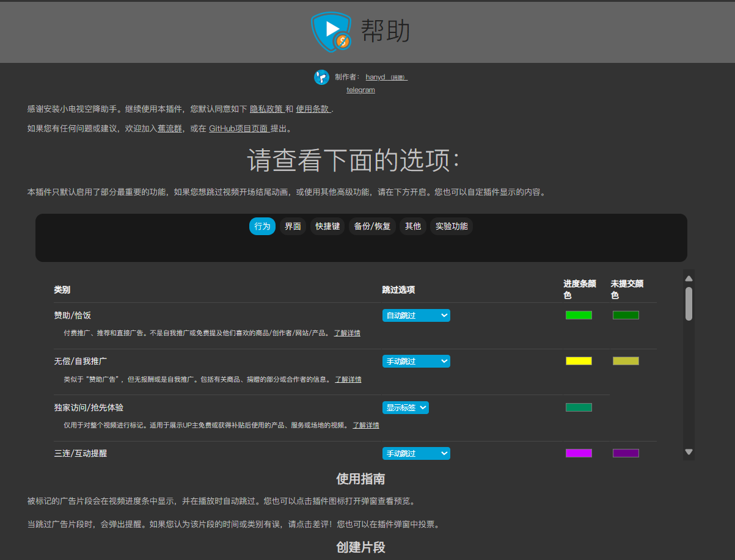This screenshot has height=560, width=735.
Task: Open the 隐私政策 link
Action: point(266,109)
